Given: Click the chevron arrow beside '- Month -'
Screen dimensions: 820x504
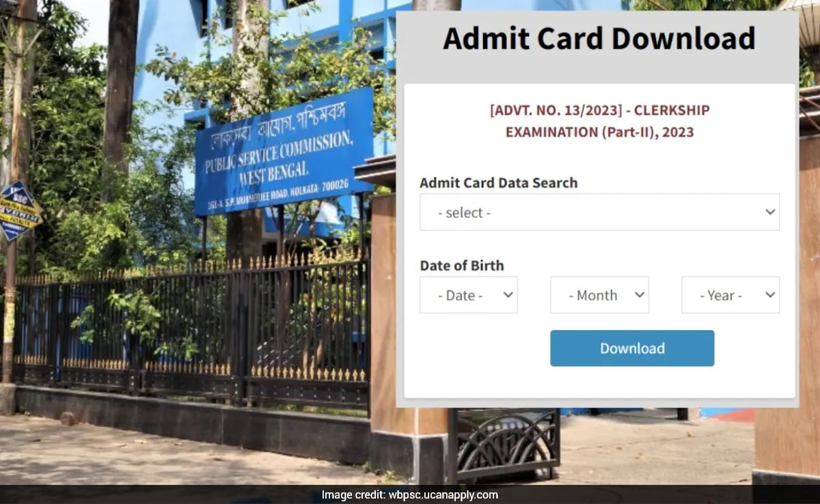Looking at the screenshot, I should pos(640,295).
